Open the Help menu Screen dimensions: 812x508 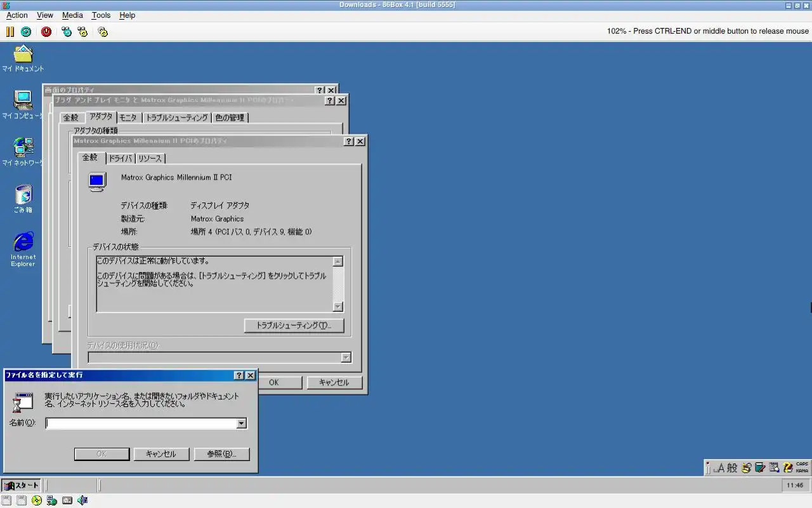click(x=128, y=15)
